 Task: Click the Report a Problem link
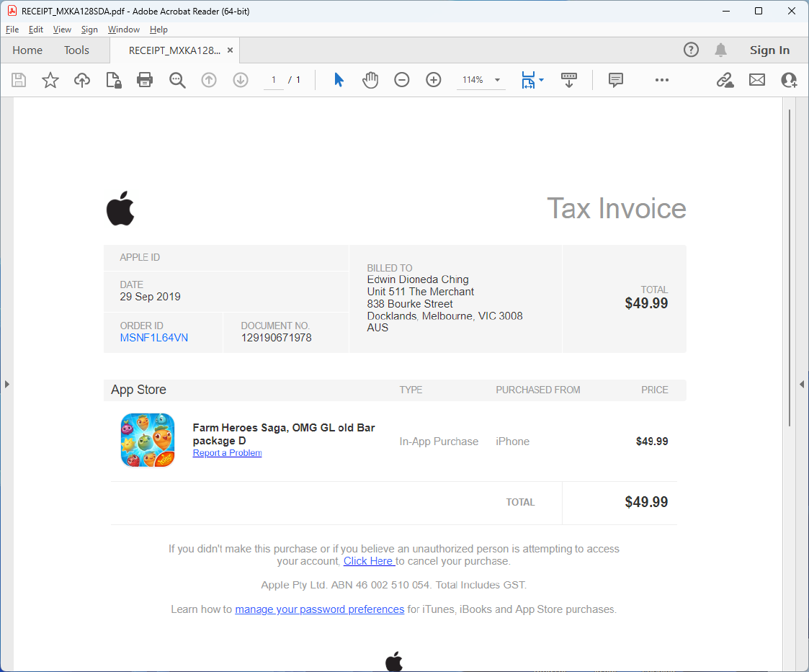(x=227, y=453)
